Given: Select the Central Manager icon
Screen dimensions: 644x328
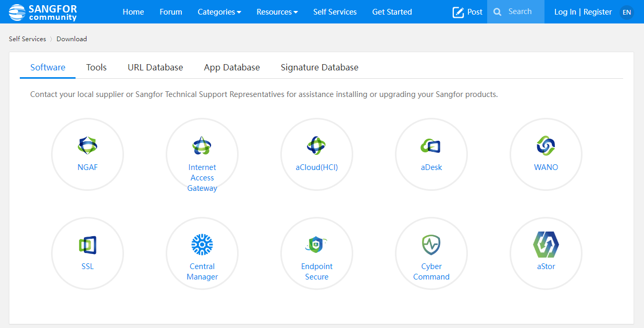Looking at the screenshot, I should pos(202,245).
